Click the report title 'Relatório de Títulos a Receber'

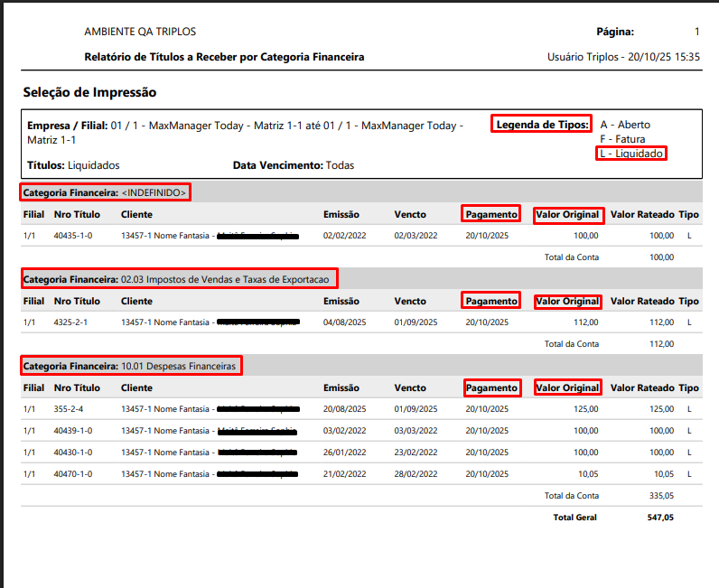[224, 57]
